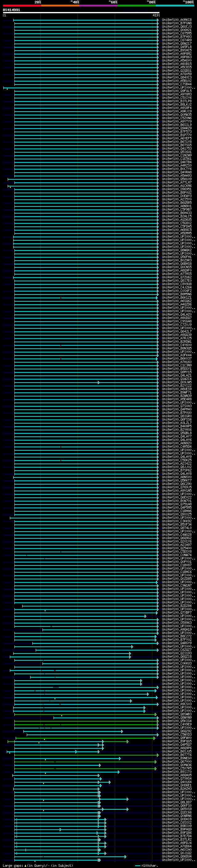This screenshot has width=197, height=868.
Task: Select the query name AV414991
Action: coord(11,10)
